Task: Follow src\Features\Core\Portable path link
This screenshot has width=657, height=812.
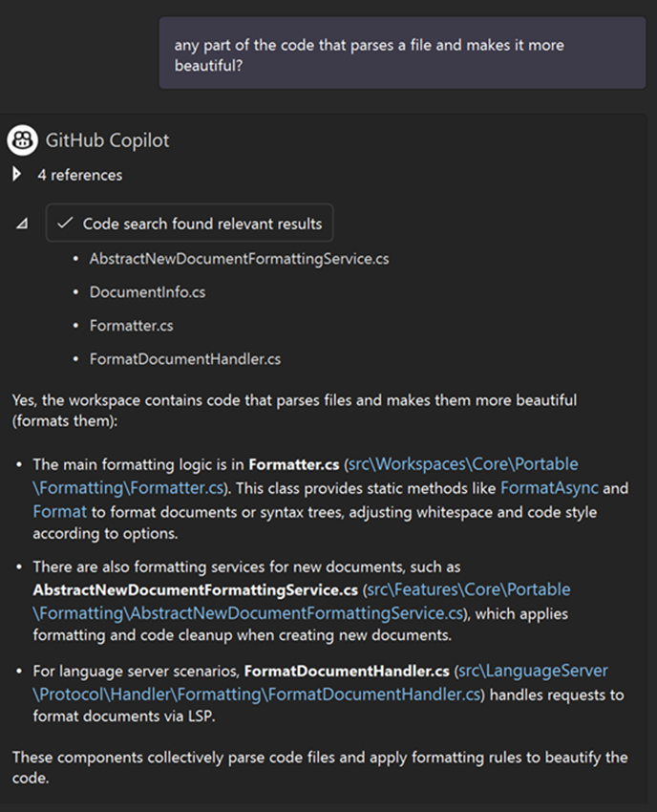Action: [x=469, y=589]
